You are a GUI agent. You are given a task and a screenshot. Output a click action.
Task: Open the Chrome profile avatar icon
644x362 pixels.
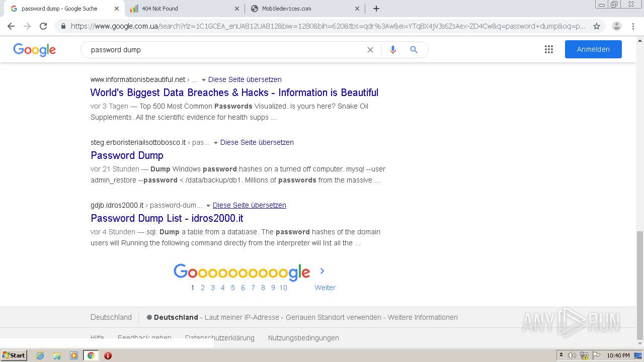[x=616, y=26]
